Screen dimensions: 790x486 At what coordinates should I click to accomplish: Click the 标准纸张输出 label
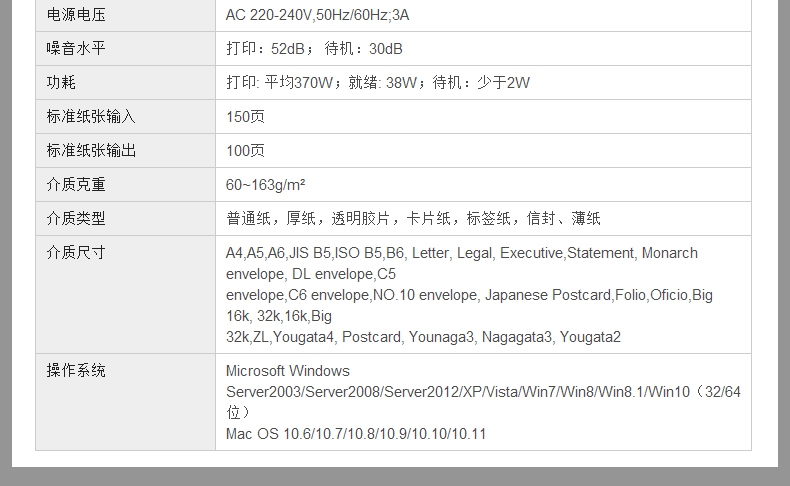[x=91, y=150]
